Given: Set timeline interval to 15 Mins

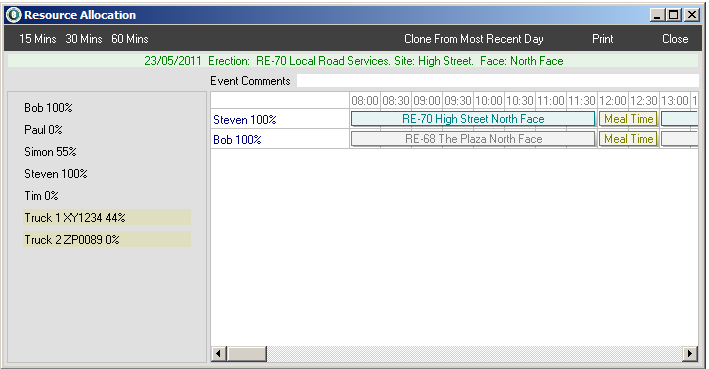Looking at the screenshot, I should point(38,39).
